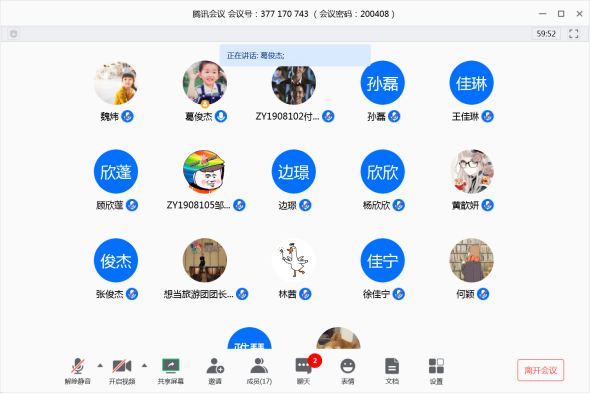Click 葛俊杰's active microphone icon
The width and height of the screenshot is (590, 394).
[221, 116]
